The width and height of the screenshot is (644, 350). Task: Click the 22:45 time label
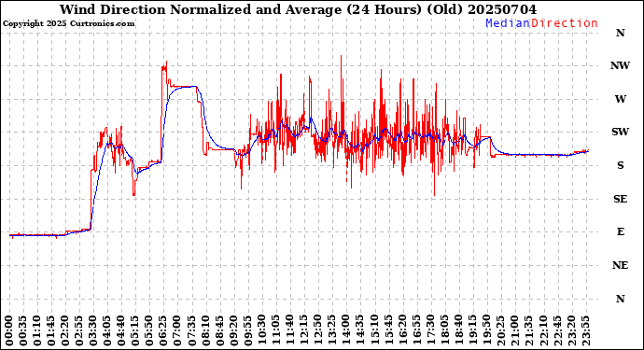[557, 331]
